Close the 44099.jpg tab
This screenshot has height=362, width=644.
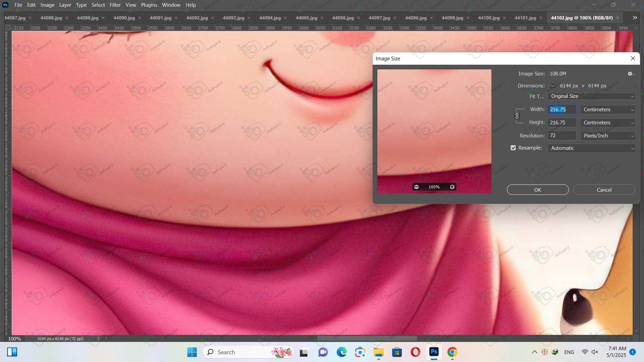(468, 18)
